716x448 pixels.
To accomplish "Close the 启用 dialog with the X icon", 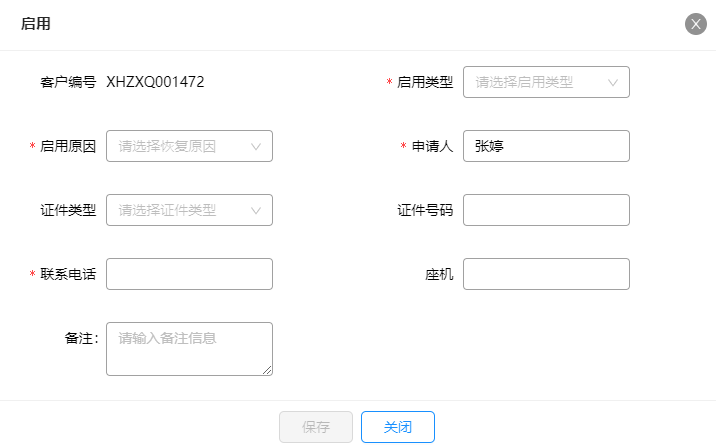I will (695, 24).
